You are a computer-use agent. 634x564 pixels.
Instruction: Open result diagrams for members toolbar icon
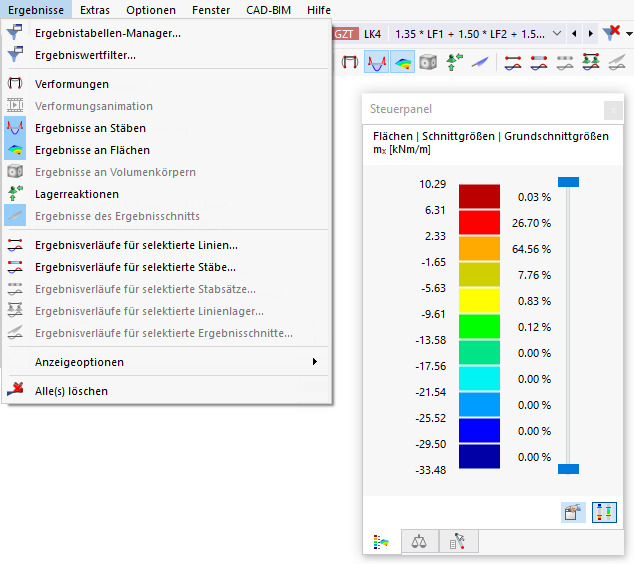pos(539,62)
